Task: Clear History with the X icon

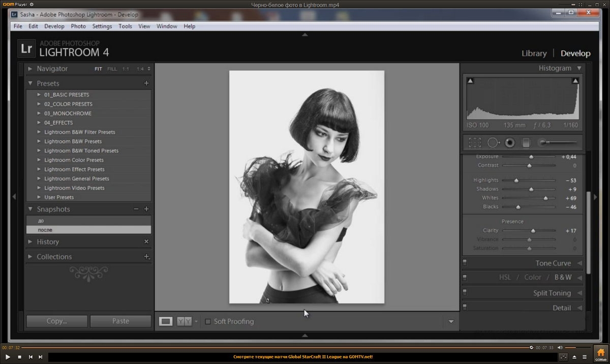Action: (146, 241)
